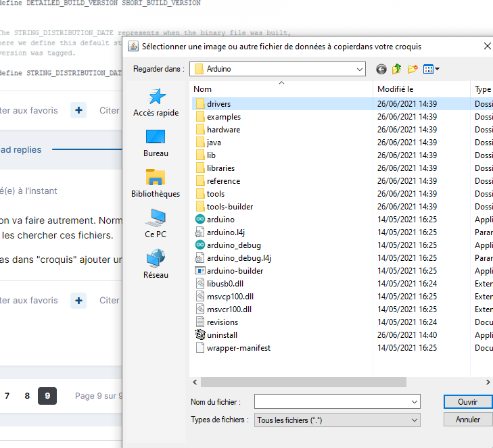Select the wrapper-manifest file name
Image resolution: width=493 pixels, height=448 pixels.
click(239, 348)
